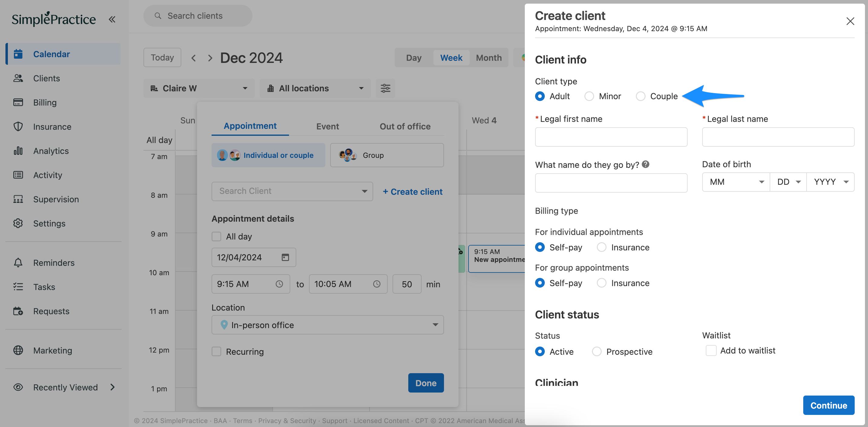The image size is (868, 427).
Task: Open date picker calendar icon beside 12/04/2024
Action: 285,257
